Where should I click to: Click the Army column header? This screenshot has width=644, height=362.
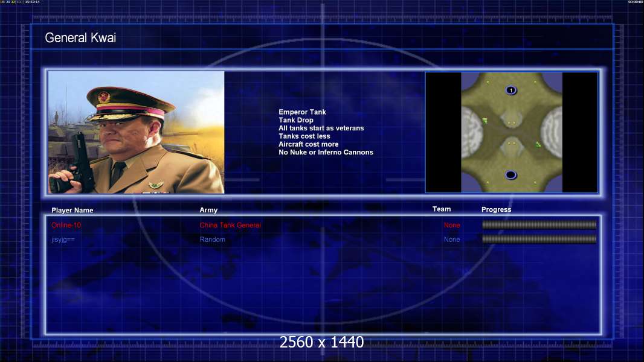tap(208, 210)
